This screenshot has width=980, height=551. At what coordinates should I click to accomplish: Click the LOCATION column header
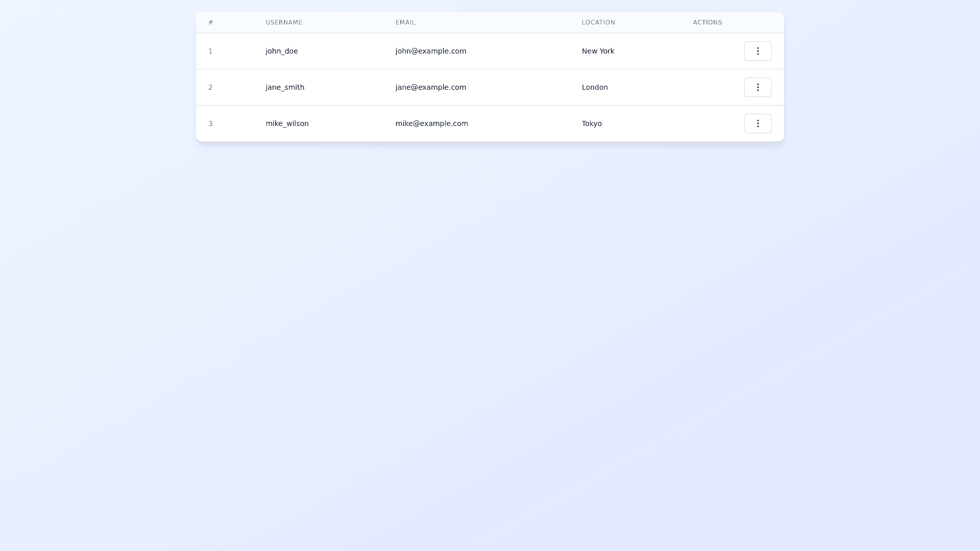[598, 22]
